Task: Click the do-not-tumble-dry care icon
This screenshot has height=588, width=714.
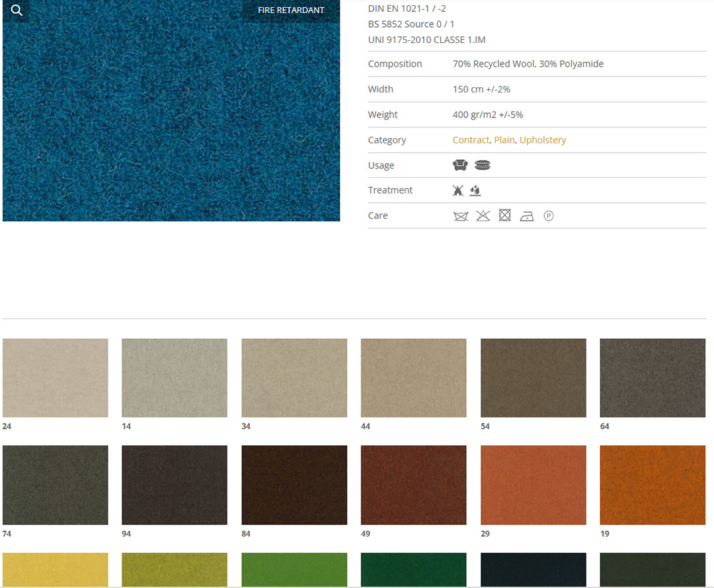Action: coord(505,215)
